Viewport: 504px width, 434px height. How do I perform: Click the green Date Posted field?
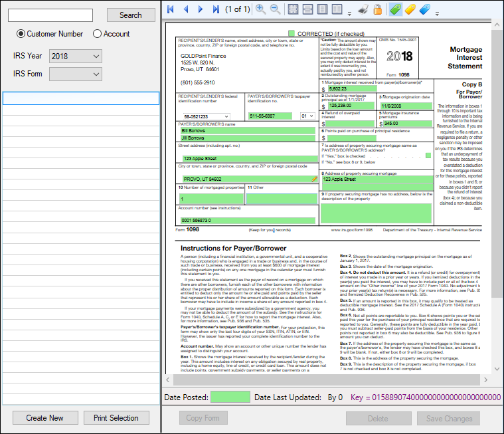[x=230, y=397]
